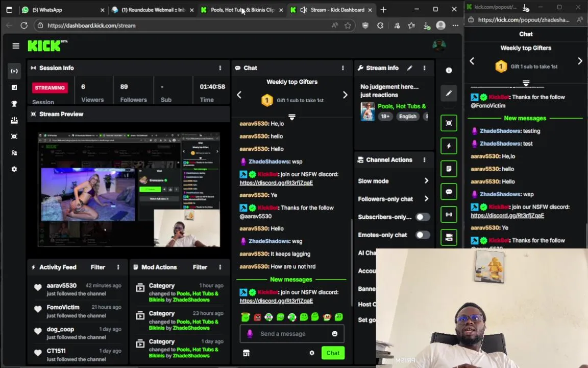Click the info circle icon beside Stream info
588x368 pixels.
[x=449, y=70]
